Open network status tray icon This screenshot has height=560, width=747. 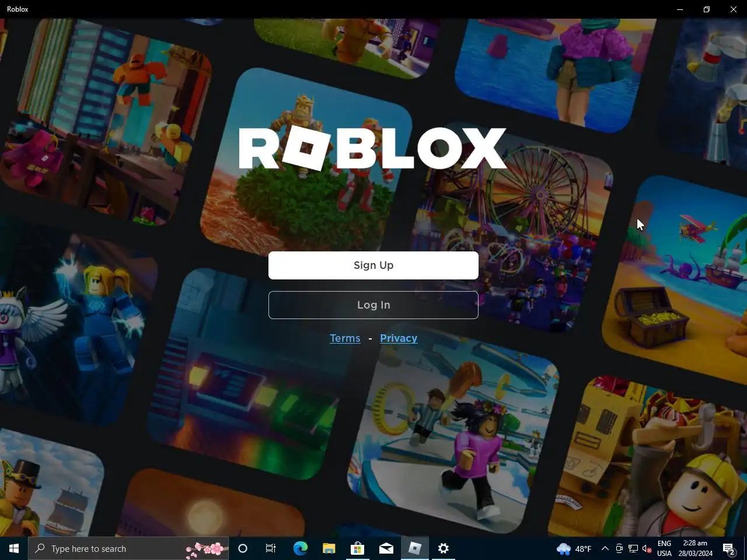point(633,548)
